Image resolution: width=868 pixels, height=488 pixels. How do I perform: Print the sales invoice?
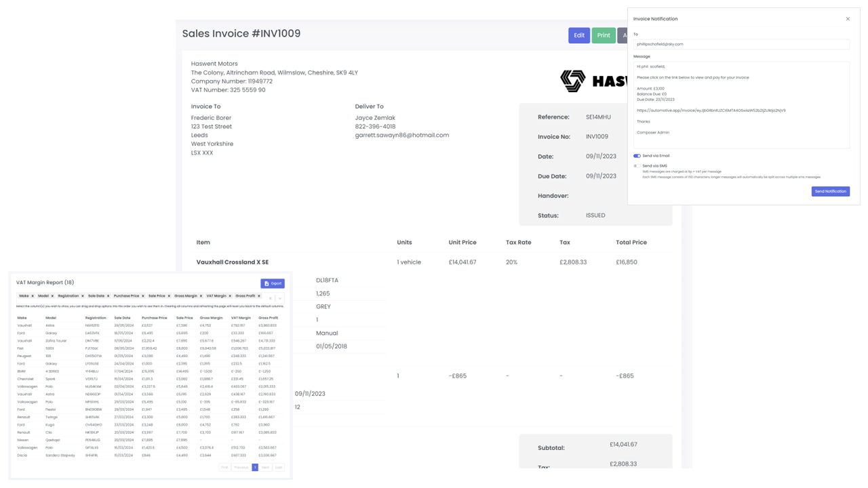[x=603, y=35]
